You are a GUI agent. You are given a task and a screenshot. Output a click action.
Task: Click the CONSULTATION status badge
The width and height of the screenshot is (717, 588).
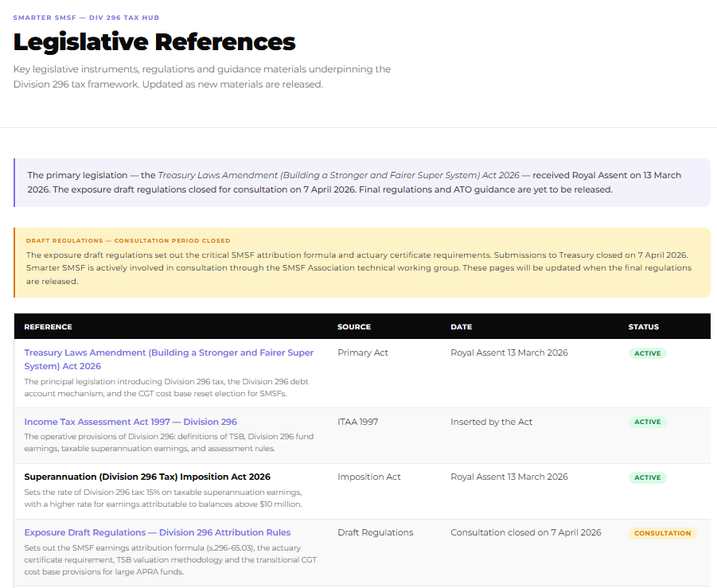tap(662, 533)
